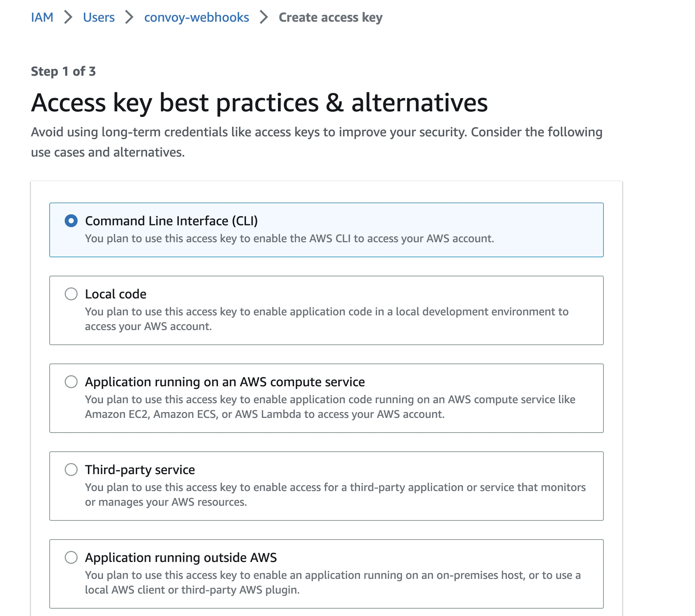Select Application running on an AWS compute service
Viewport: 695px width, 616px height.
pyautogui.click(x=71, y=382)
